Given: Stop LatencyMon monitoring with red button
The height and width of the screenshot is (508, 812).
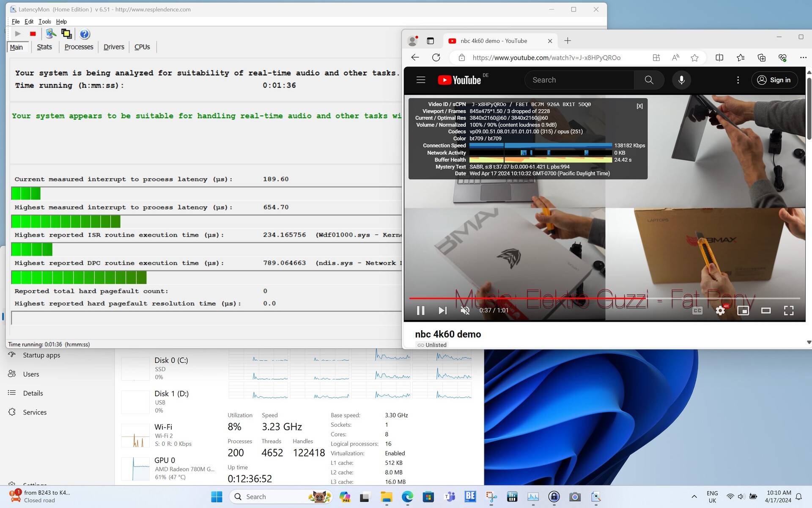Looking at the screenshot, I should coord(33,34).
